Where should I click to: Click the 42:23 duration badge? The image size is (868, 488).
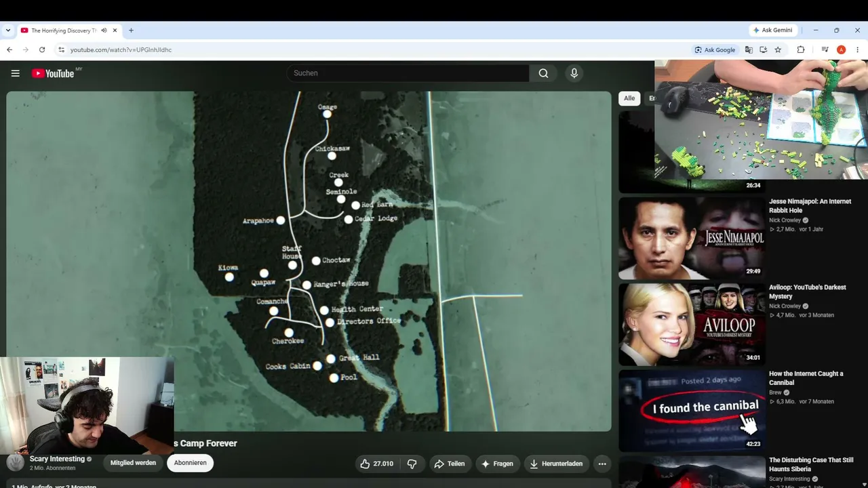[x=753, y=444]
